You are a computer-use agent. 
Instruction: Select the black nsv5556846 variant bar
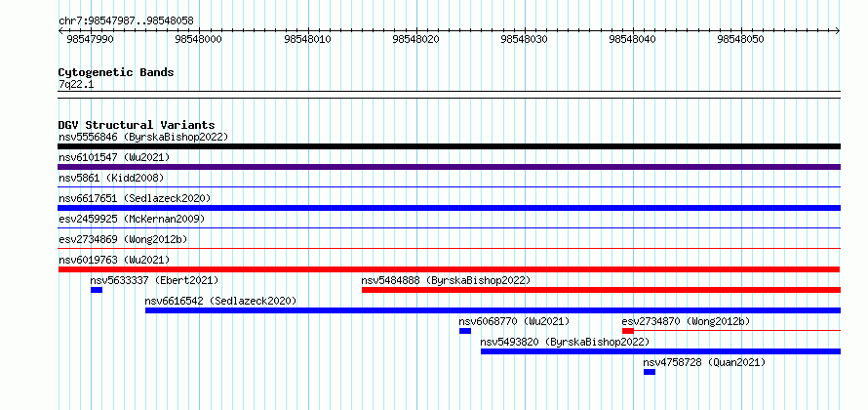(x=449, y=146)
